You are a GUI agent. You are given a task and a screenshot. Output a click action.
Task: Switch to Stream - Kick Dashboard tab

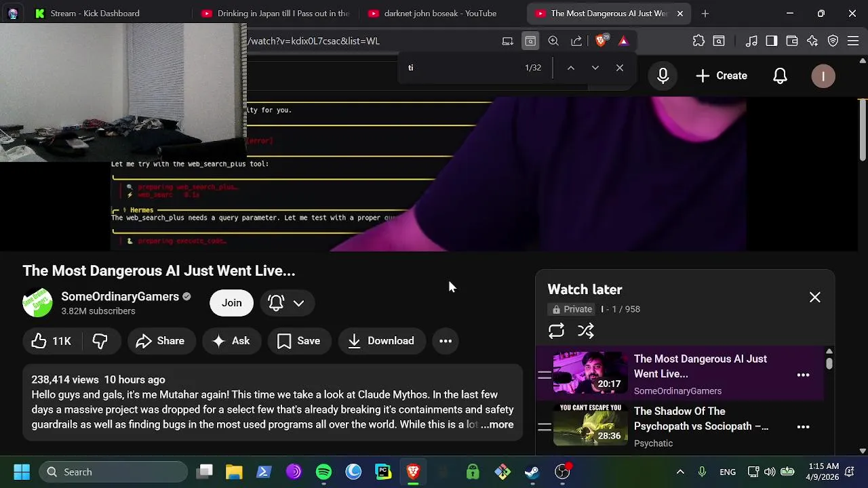tap(95, 13)
